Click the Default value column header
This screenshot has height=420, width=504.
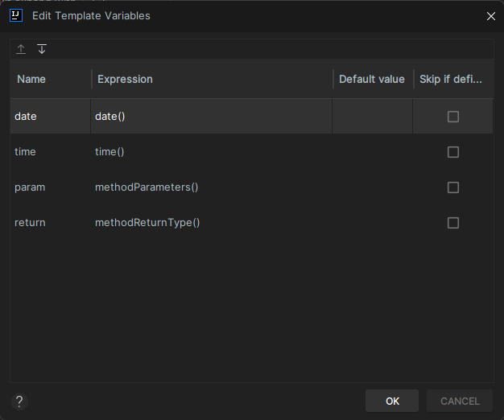click(x=374, y=79)
